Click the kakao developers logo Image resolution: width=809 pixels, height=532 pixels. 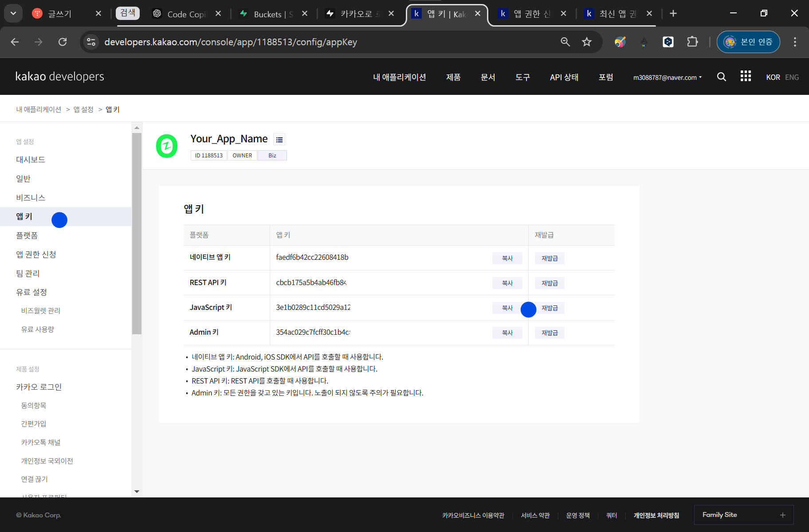[60, 76]
